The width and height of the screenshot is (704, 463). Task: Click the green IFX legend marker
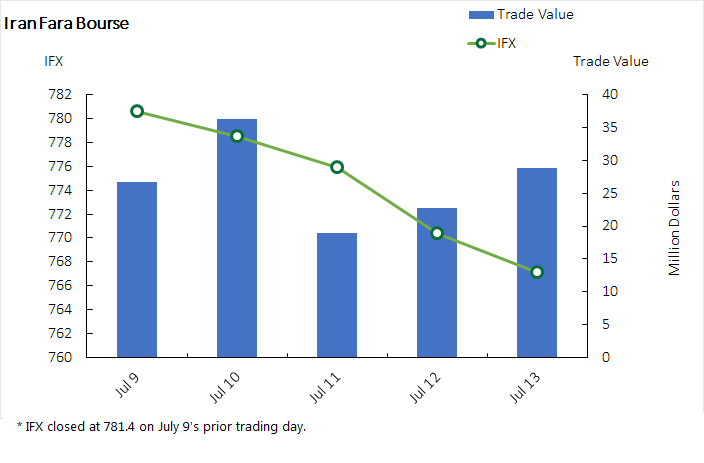click(x=481, y=42)
